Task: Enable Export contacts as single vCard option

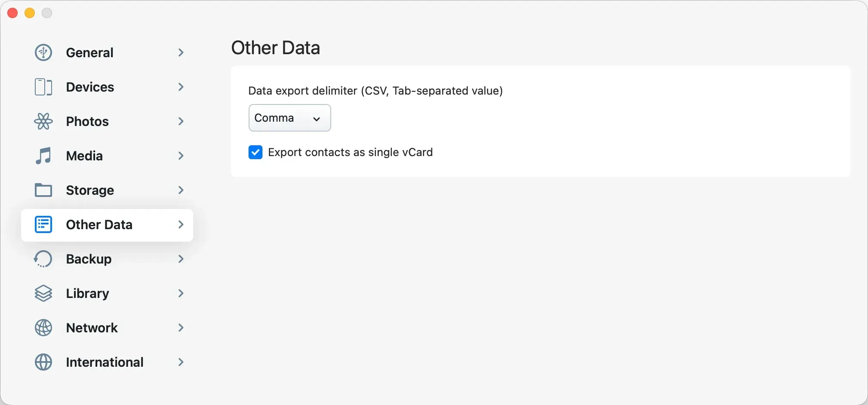Action: tap(255, 152)
